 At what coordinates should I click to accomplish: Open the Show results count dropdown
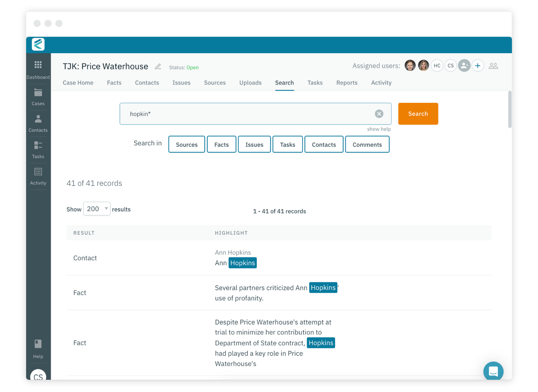tap(96, 209)
